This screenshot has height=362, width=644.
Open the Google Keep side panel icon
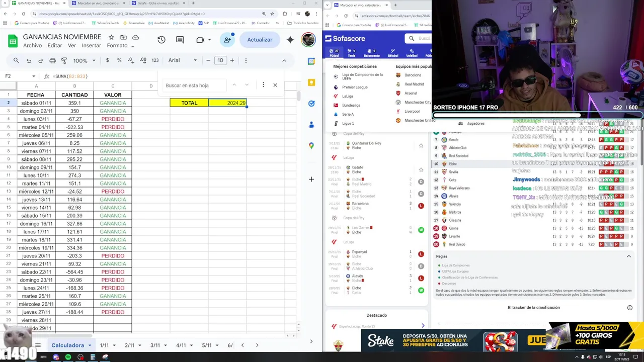(x=311, y=82)
